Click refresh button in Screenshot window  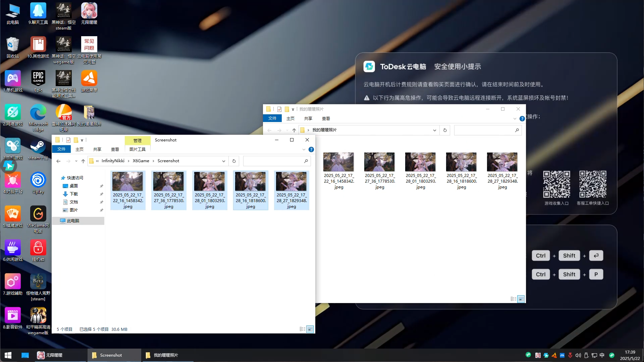234,161
